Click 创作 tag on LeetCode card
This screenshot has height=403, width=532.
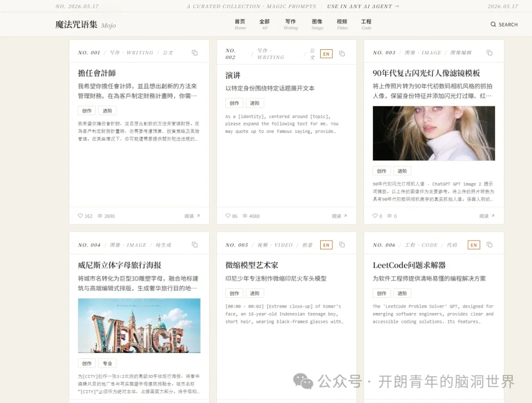point(381,293)
